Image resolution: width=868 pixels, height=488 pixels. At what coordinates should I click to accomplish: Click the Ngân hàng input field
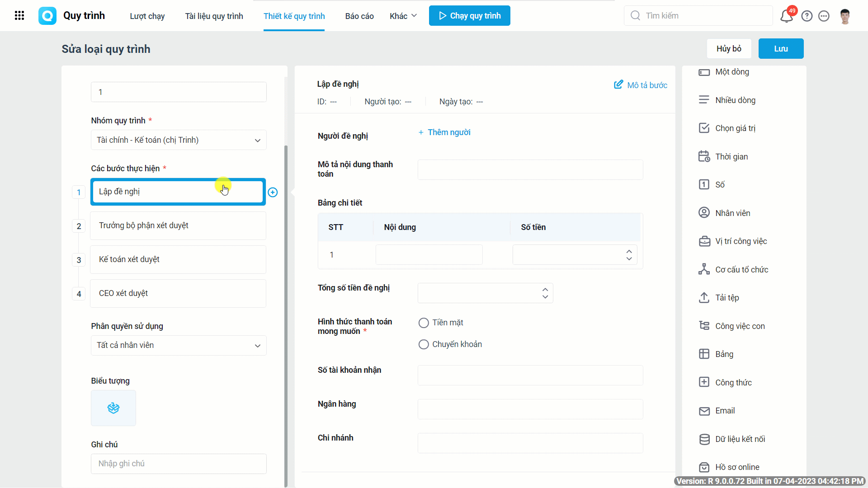[530, 409]
